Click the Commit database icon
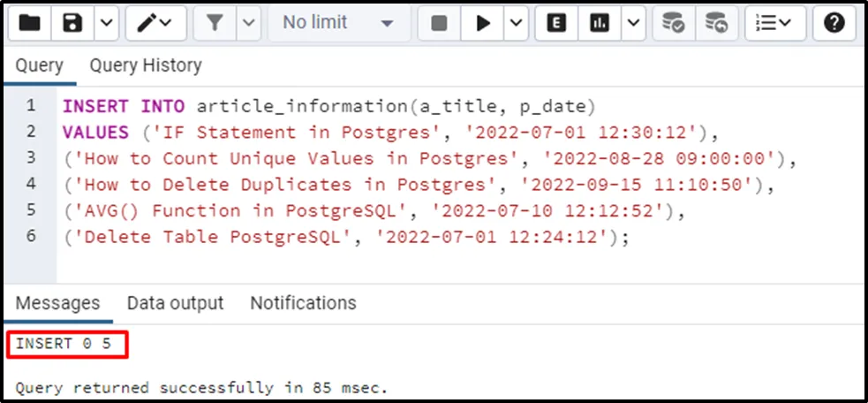Viewport: 868px width, 403px height. click(x=674, y=24)
